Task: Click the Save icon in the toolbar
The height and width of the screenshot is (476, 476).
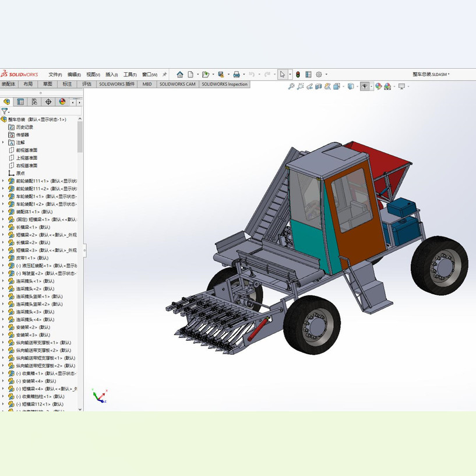Action: click(x=222, y=75)
